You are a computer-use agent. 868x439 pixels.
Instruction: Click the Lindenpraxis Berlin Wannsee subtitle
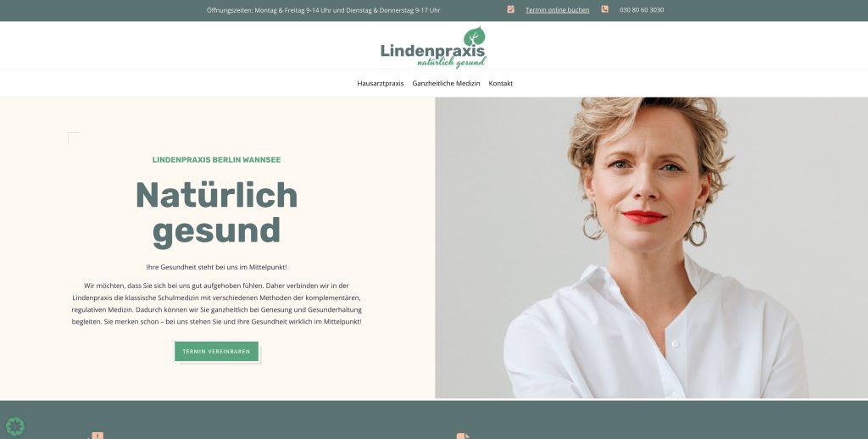tap(216, 160)
